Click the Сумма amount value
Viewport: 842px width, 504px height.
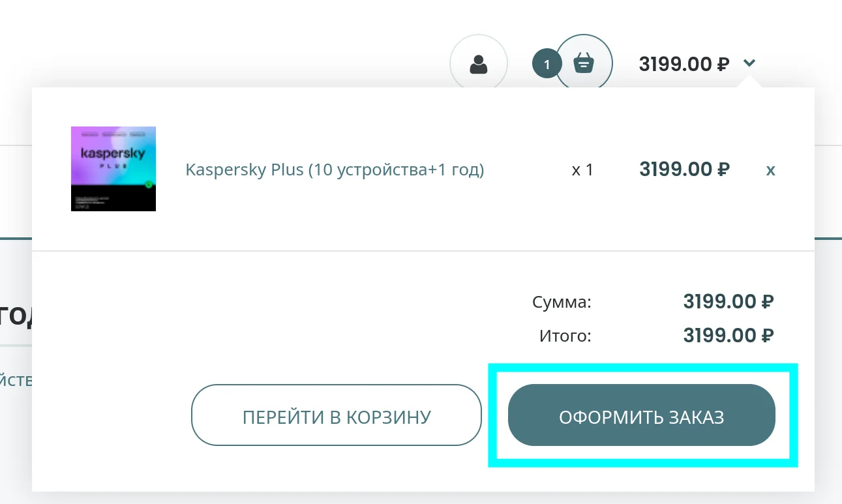point(728,302)
